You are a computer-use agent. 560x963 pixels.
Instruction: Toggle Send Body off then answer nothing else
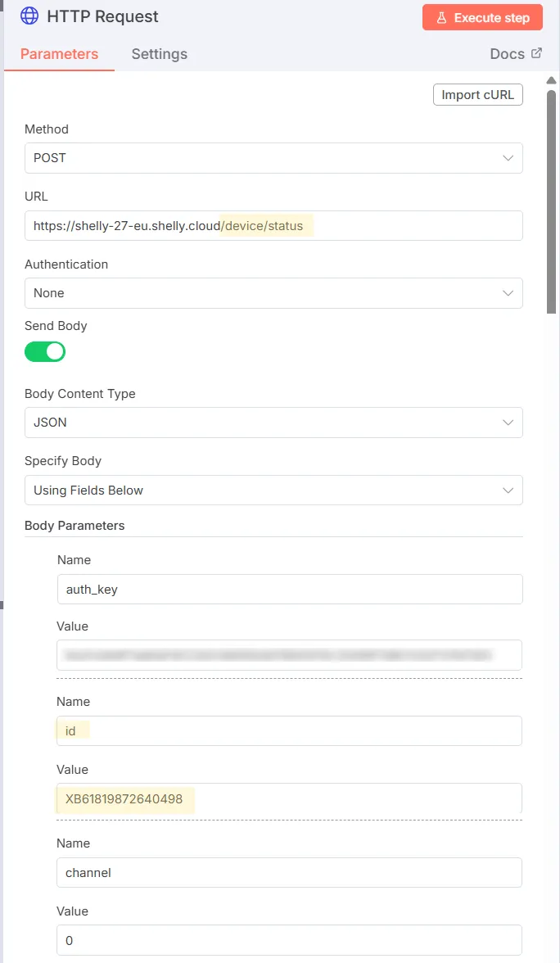click(x=45, y=350)
